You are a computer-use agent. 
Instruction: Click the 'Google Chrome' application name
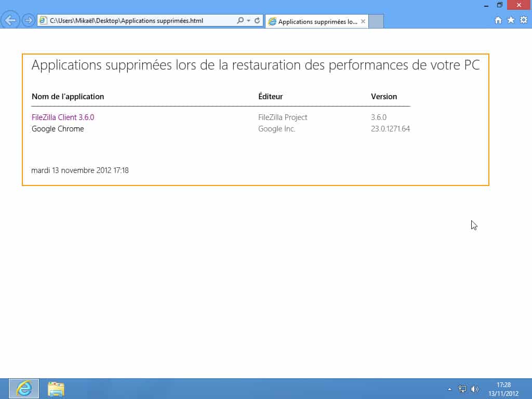pos(58,129)
